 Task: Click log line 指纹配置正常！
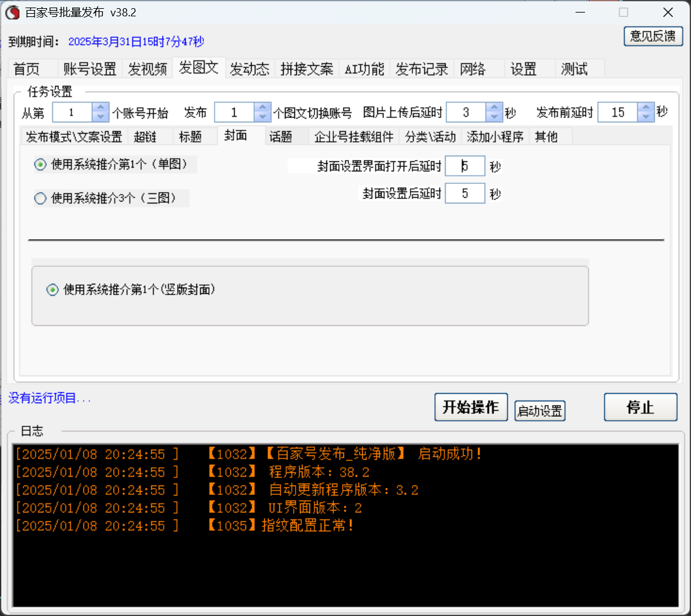pos(185,526)
